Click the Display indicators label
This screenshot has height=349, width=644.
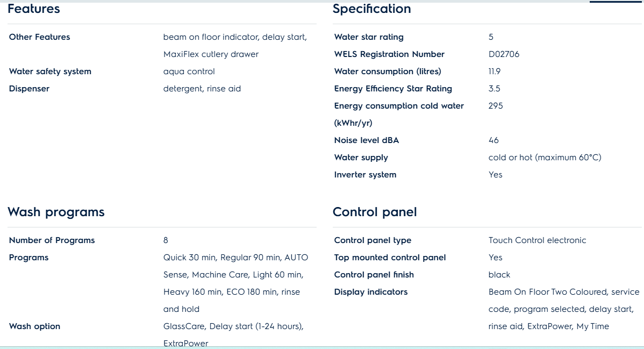[371, 292]
